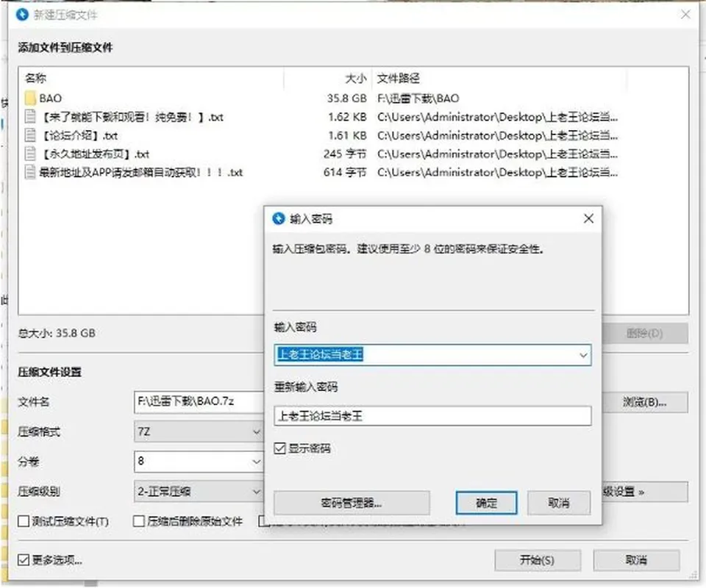The width and height of the screenshot is (706, 588).
Task: Toggle the 更多选项... checkbox
Action: tap(24, 560)
